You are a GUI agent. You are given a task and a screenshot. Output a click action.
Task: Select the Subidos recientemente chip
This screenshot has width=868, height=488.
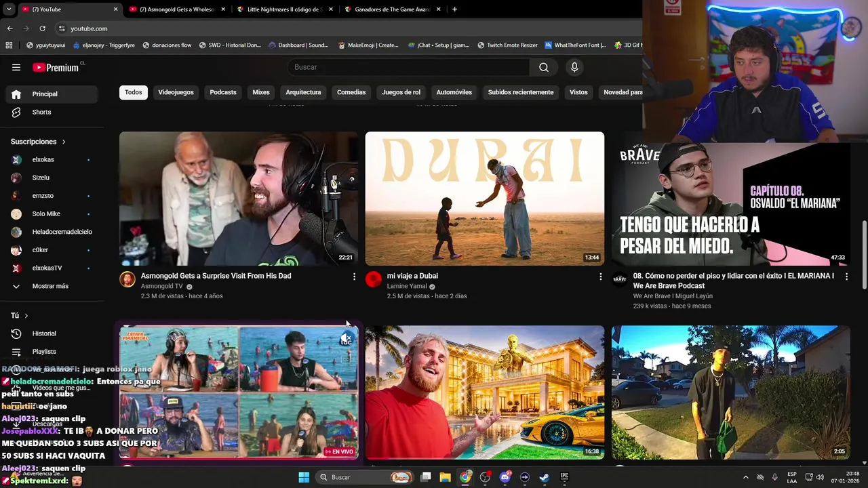[x=521, y=92]
